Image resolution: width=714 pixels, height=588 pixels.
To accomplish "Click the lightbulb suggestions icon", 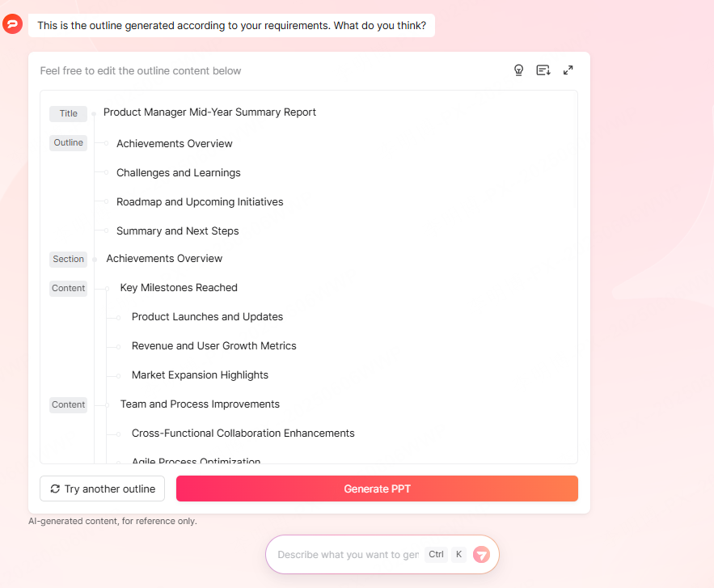I will pyautogui.click(x=518, y=70).
